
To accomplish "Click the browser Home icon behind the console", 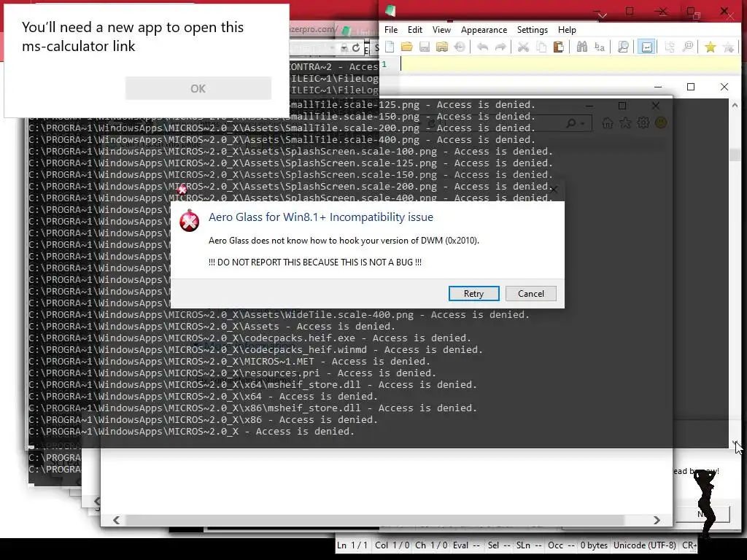I will point(608,123).
